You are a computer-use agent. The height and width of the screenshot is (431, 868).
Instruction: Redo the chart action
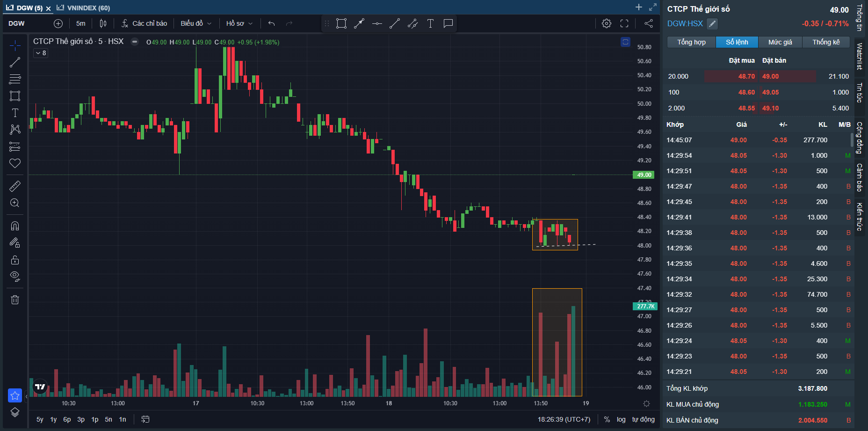pyautogui.click(x=289, y=23)
